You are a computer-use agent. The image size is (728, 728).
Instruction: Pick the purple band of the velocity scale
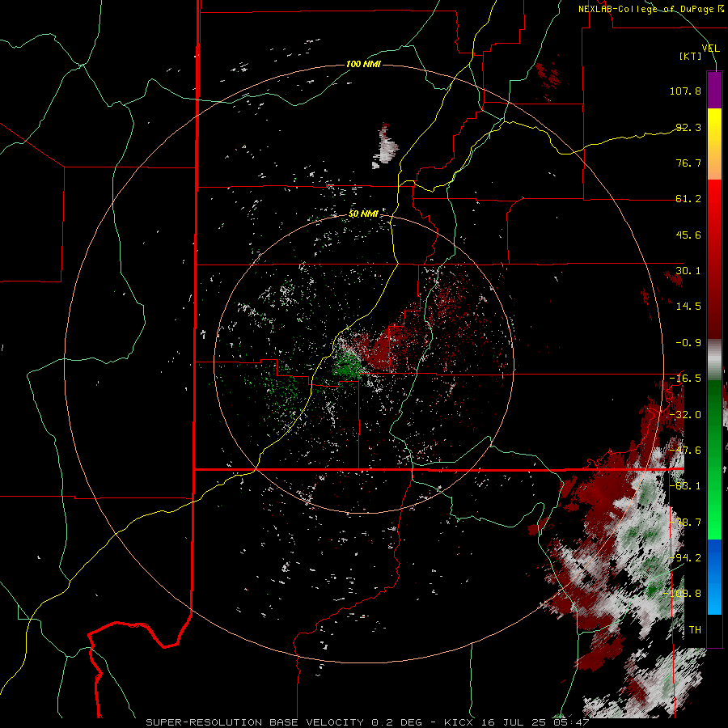pyautogui.click(x=714, y=90)
